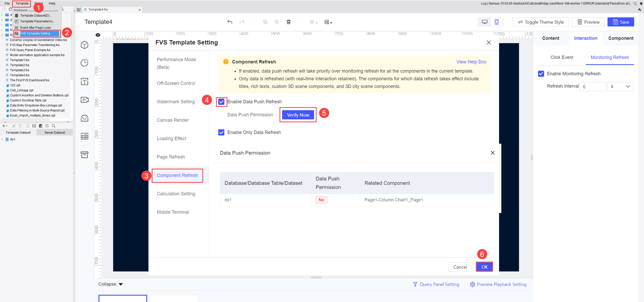Toggle Enable Monitoring Refresh on right panel

click(x=541, y=74)
